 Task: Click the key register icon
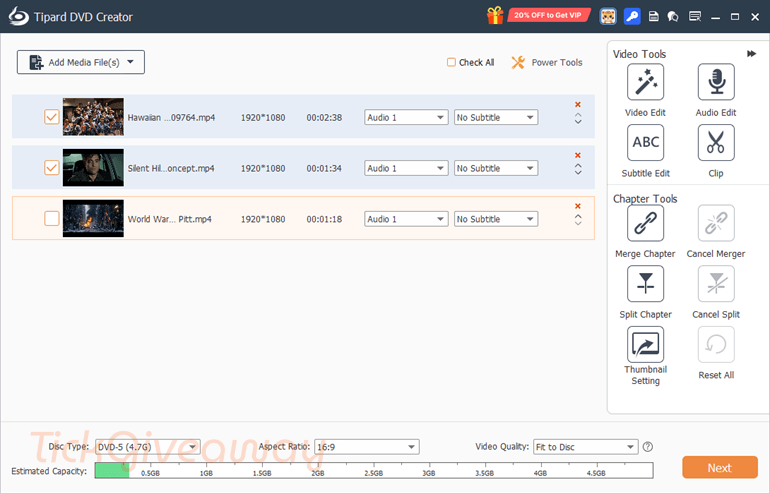(x=632, y=17)
